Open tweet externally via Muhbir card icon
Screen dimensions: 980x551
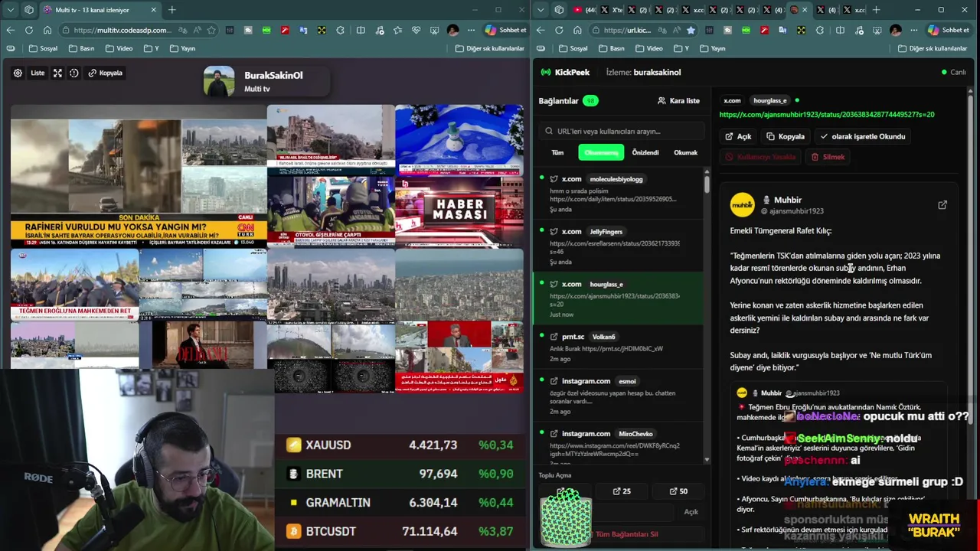(942, 205)
